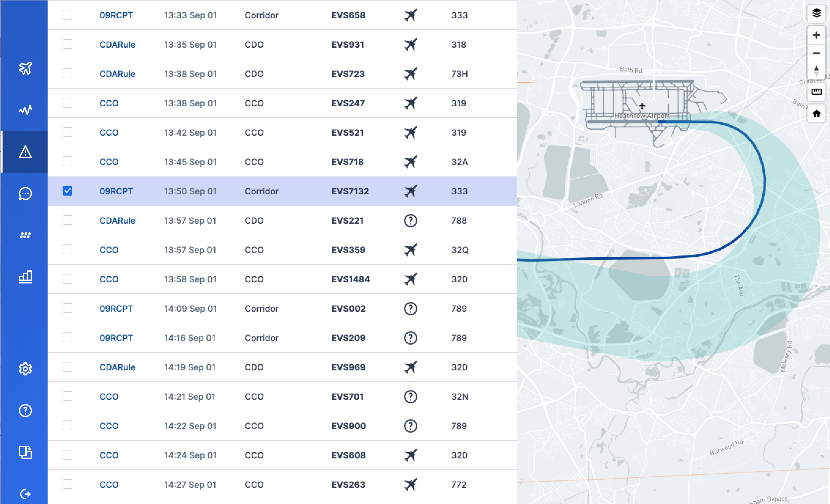Open the flights airplane sidebar icon

click(x=25, y=68)
